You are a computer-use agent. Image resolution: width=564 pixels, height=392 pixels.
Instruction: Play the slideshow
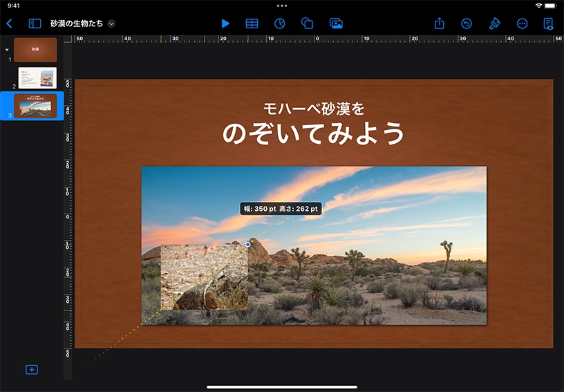tap(225, 24)
